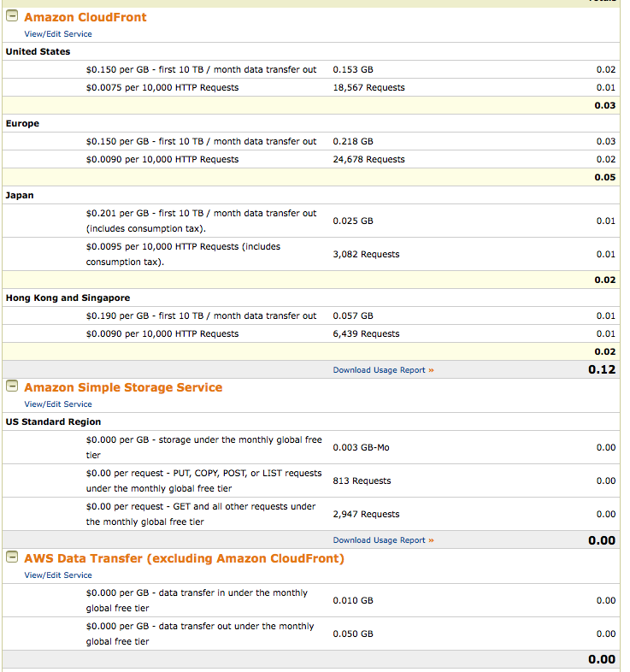Click the AWS Data Transfer heading
630x672 pixels.
point(184,558)
